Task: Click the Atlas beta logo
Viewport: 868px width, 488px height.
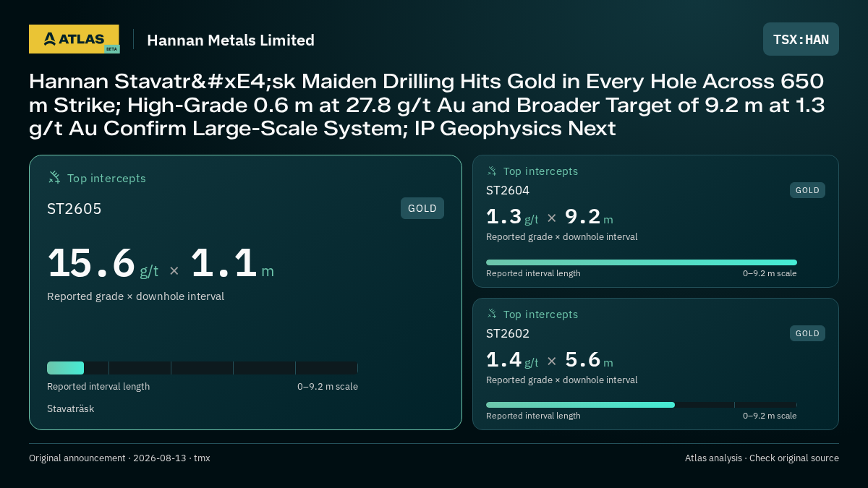Action: click(75, 39)
